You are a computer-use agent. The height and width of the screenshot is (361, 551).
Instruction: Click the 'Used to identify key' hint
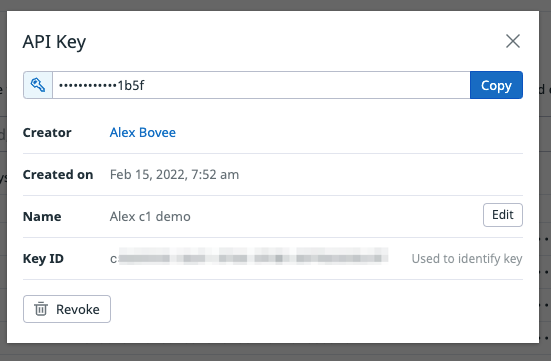467,259
